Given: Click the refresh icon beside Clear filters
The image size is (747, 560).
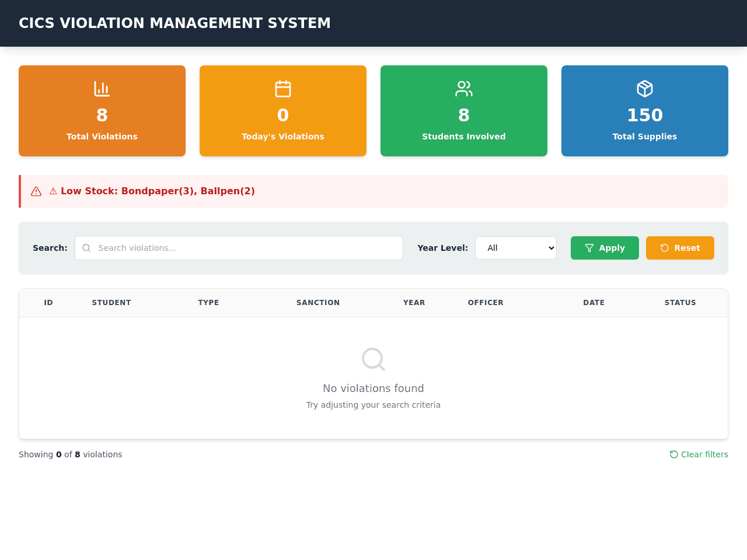Looking at the screenshot, I should click(x=674, y=454).
